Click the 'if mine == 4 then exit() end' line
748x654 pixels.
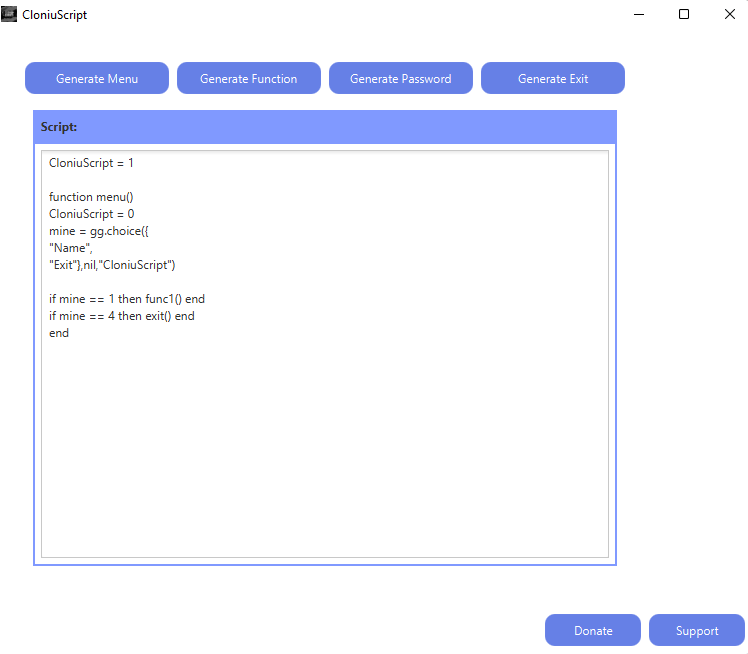tap(122, 316)
